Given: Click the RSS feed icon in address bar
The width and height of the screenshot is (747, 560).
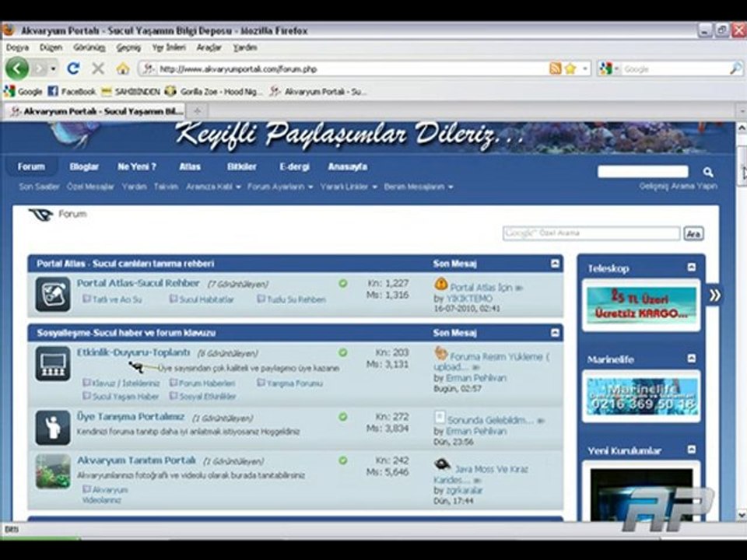Looking at the screenshot, I should click(555, 68).
